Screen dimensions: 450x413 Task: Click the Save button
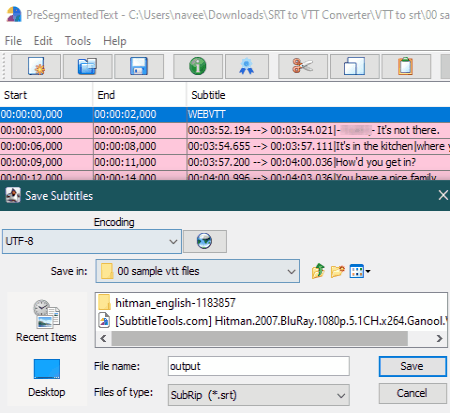[412, 366]
